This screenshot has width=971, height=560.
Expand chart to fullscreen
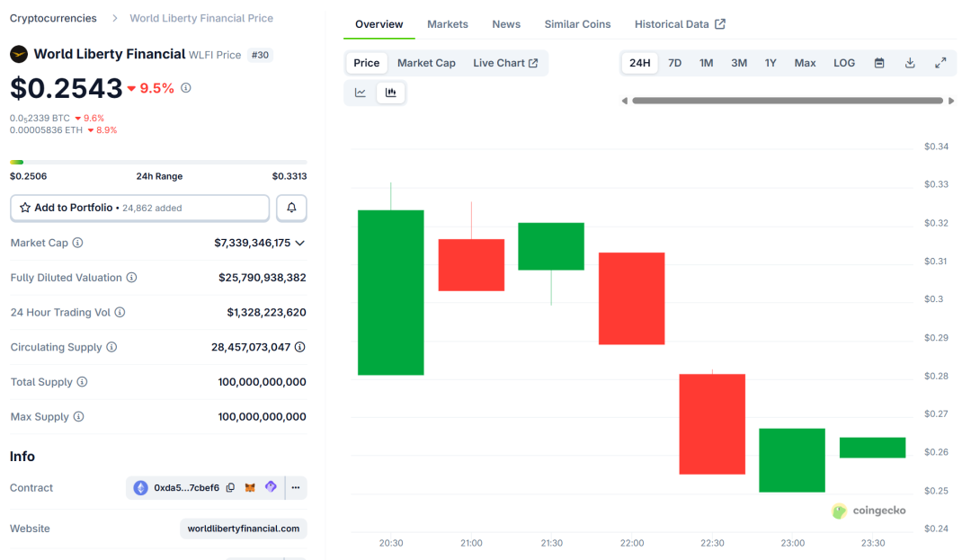(940, 63)
